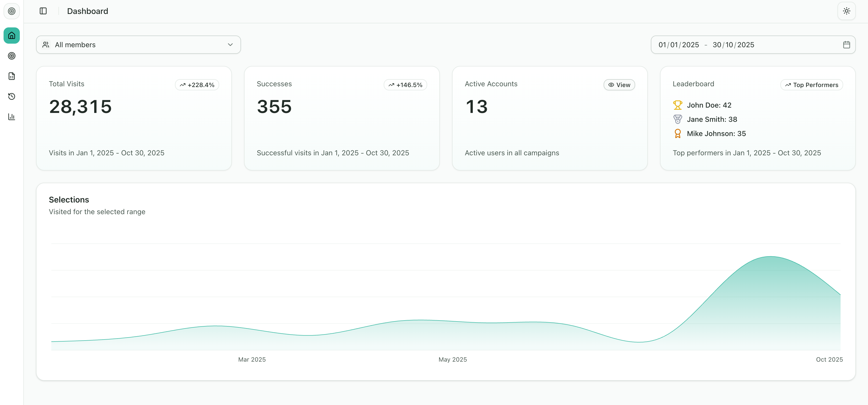Click the chevron arrow of members selector
Screen dimensions: 868x405
point(230,45)
